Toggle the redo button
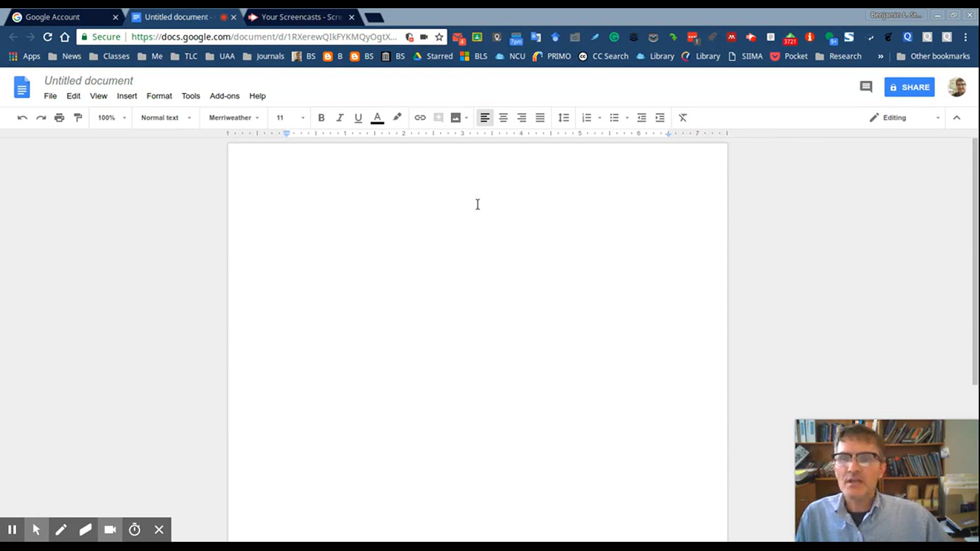Screen dimensions: 980x551 pyautogui.click(x=40, y=118)
